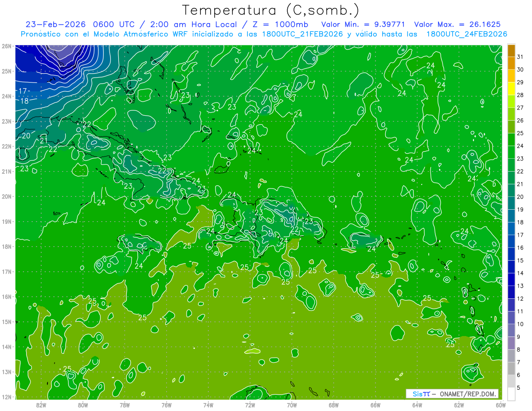Click the colorbar scale label 19
This screenshot has height=411, width=532.
(520, 210)
